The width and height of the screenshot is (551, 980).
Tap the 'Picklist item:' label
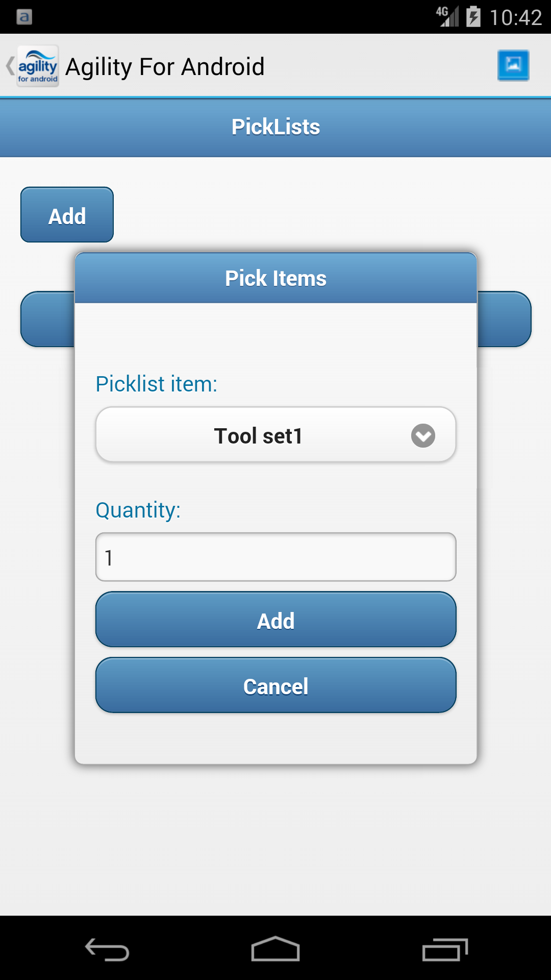pos(157,384)
